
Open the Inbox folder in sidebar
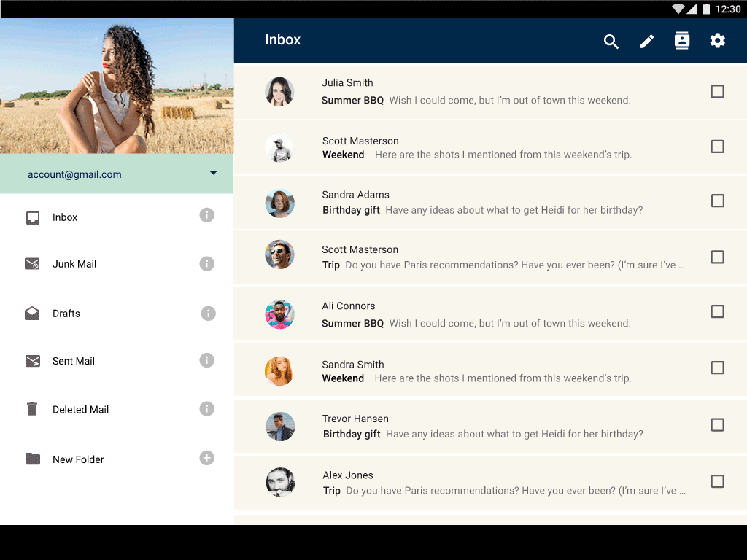[x=65, y=217]
